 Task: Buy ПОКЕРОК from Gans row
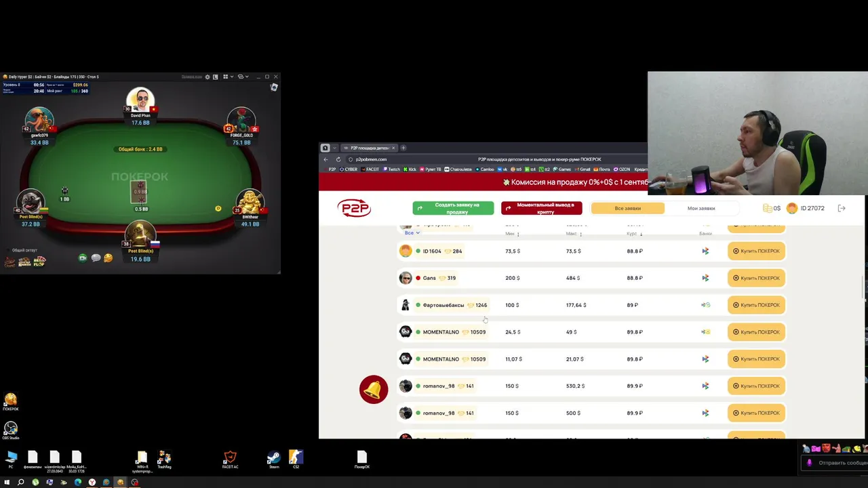coord(756,278)
